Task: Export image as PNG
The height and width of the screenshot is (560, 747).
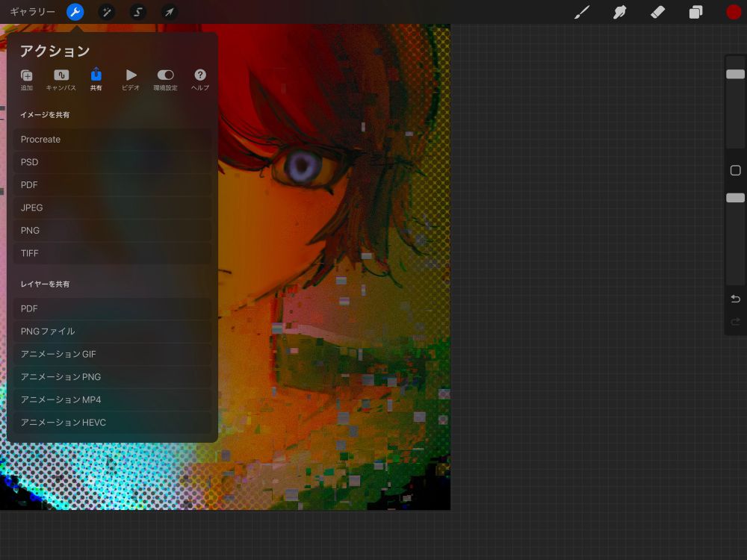Action: (x=112, y=231)
